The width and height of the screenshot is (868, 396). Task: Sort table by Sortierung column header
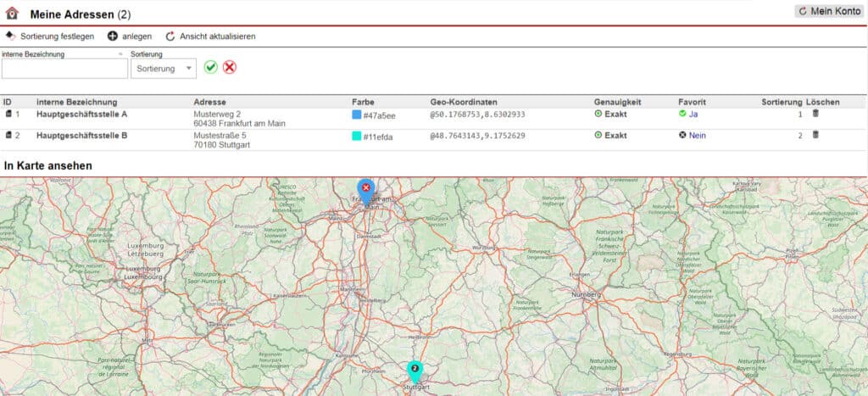(781, 102)
